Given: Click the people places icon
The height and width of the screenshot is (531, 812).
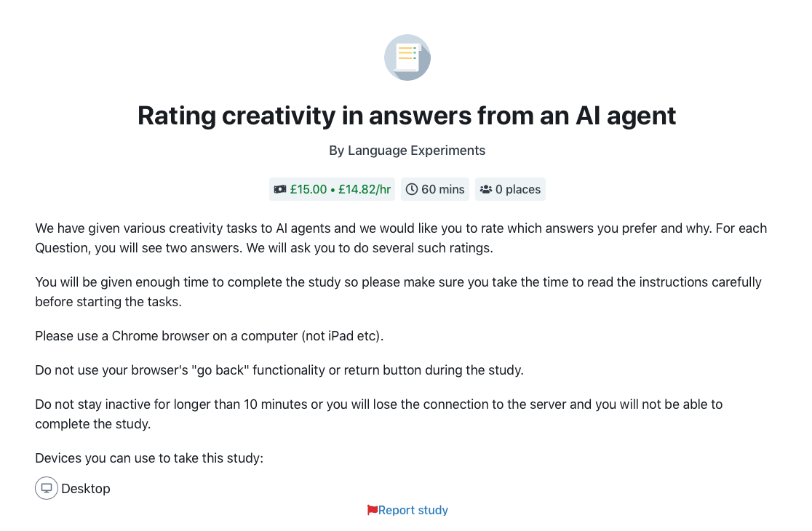Looking at the screenshot, I should point(486,189).
